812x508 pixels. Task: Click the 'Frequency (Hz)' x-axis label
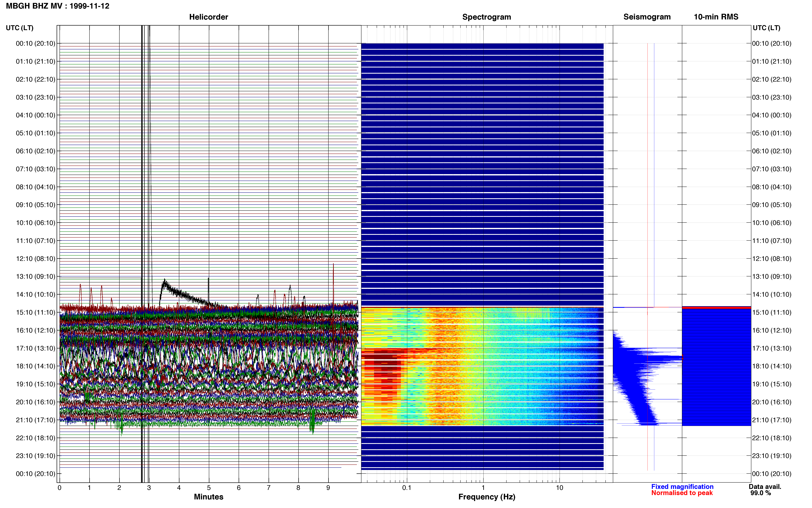coord(487,497)
